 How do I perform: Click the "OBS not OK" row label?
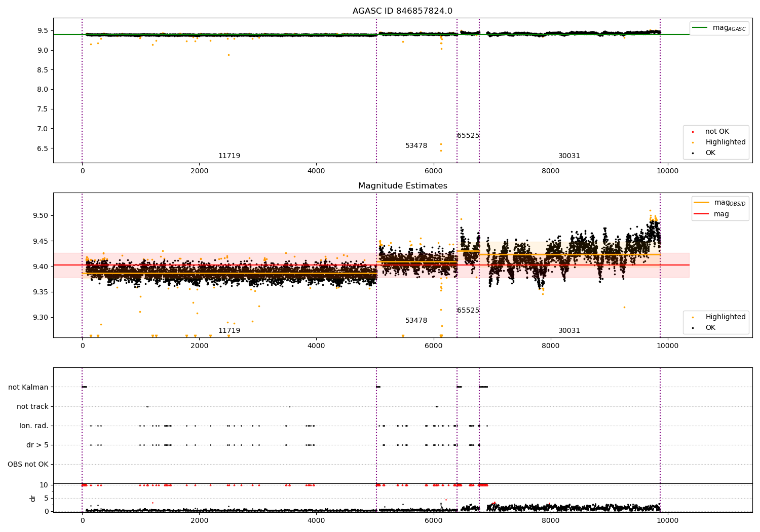click(x=28, y=464)
